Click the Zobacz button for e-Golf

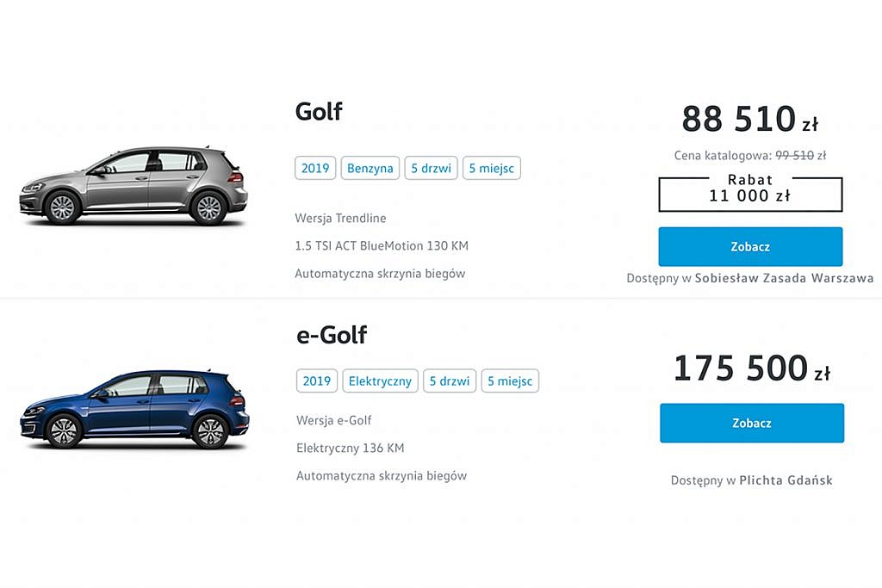pyautogui.click(x=751, y=423)
